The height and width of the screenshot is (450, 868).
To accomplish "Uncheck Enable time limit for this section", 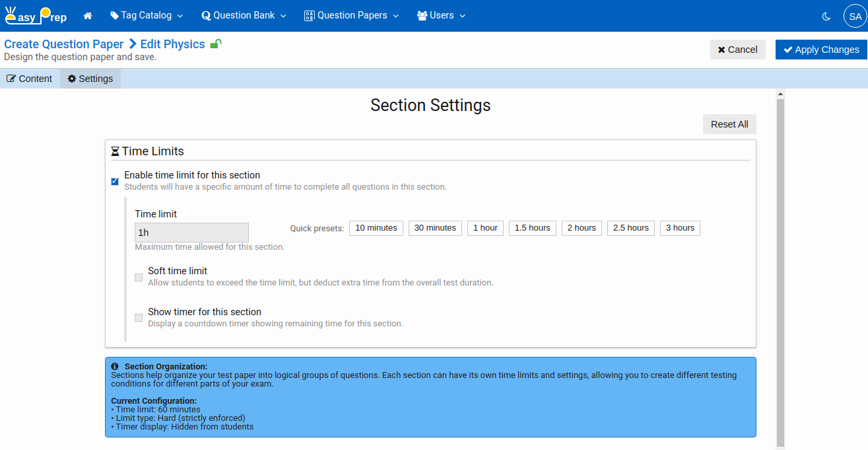I will click(114, 180).
